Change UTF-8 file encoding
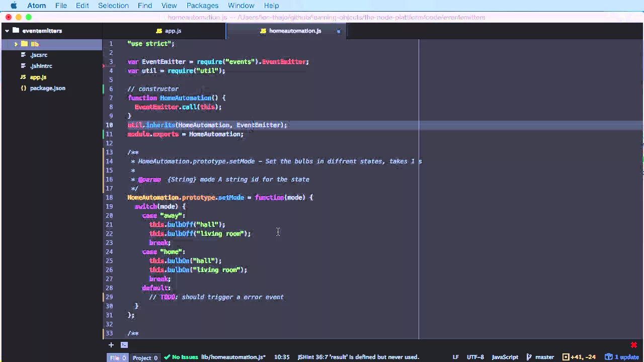 475,357
